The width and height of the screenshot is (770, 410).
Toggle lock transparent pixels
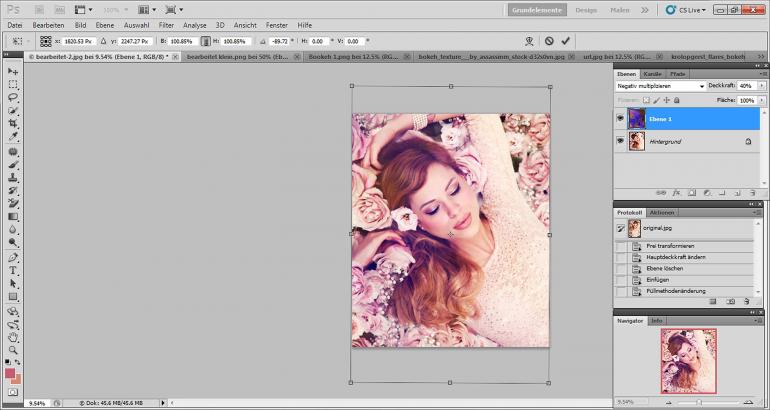[646, 100]
